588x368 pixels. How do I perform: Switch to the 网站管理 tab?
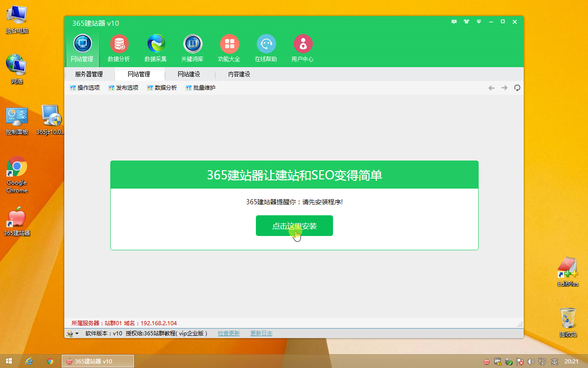pos(139,74)
